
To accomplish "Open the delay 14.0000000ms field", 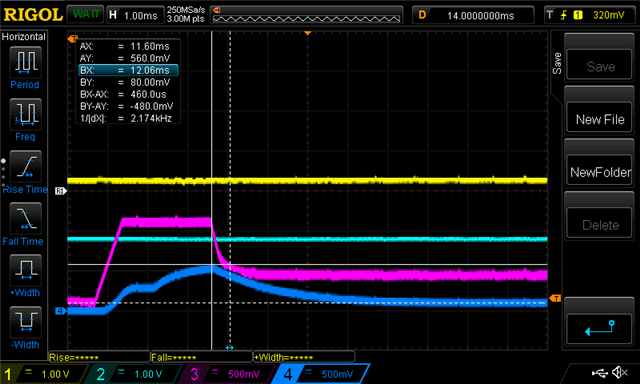I will point(473,15).
